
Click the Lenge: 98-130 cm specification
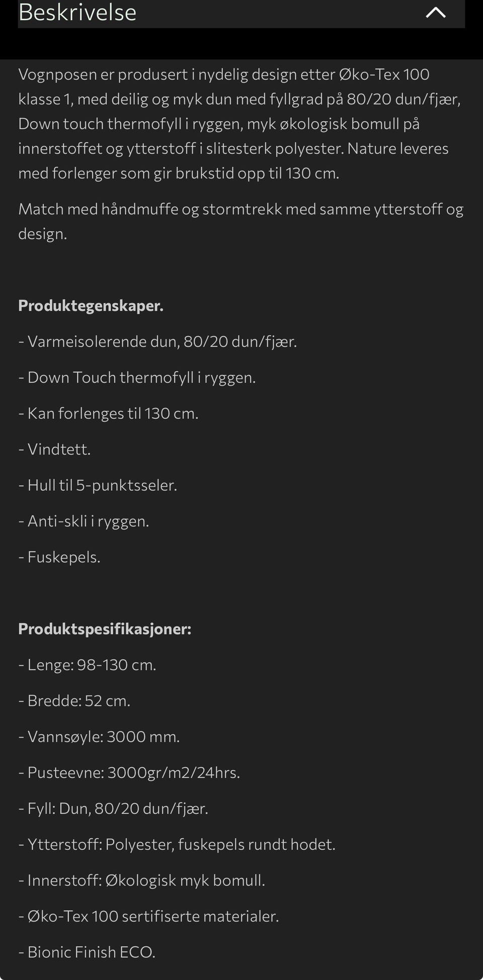(87, 665)
